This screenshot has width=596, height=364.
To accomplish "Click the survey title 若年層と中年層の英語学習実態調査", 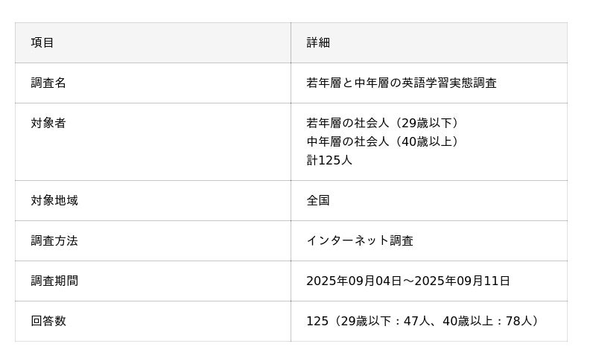I will 401,83.
